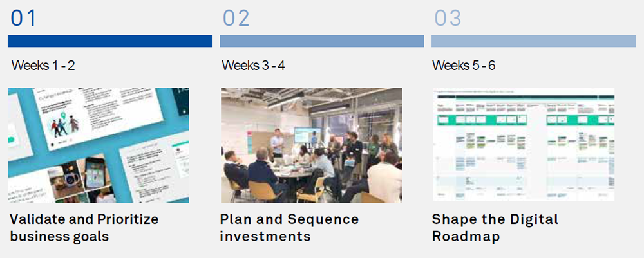The width and height of the screenshot is (644, 258).
Task: Select the light blue bar under 03
Action: click(x=533, y=41)
